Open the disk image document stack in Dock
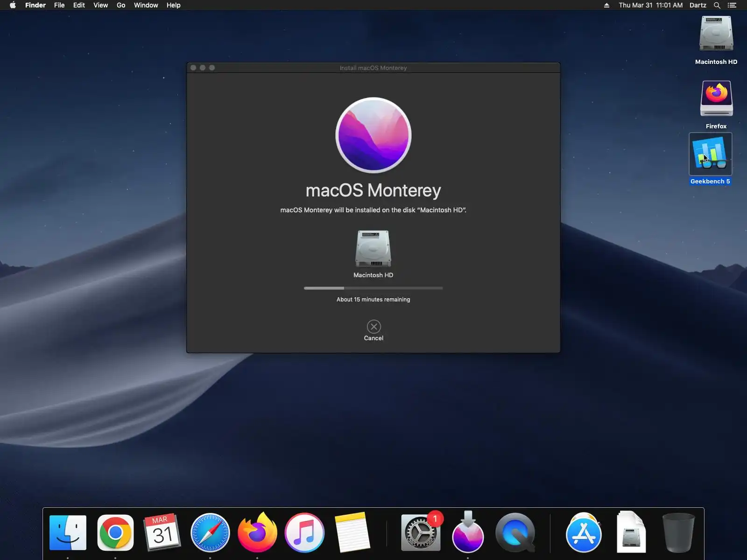 (x=631, y=532)
